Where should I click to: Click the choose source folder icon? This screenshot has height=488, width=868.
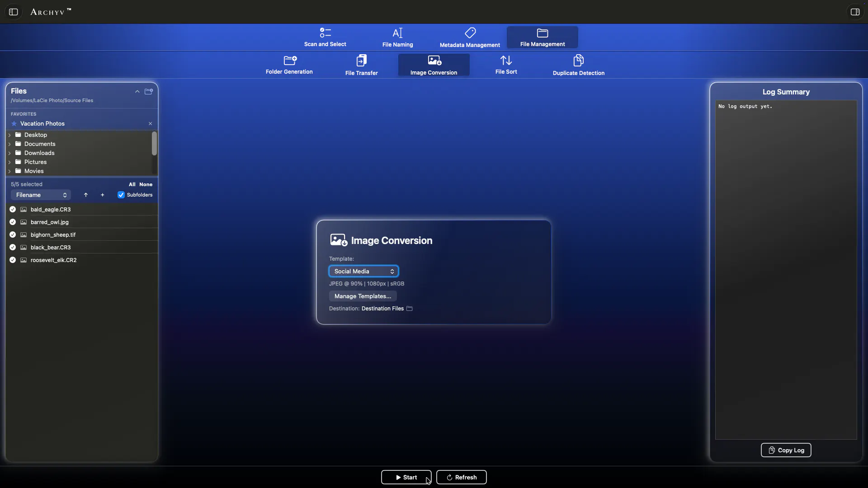(149, 92)
